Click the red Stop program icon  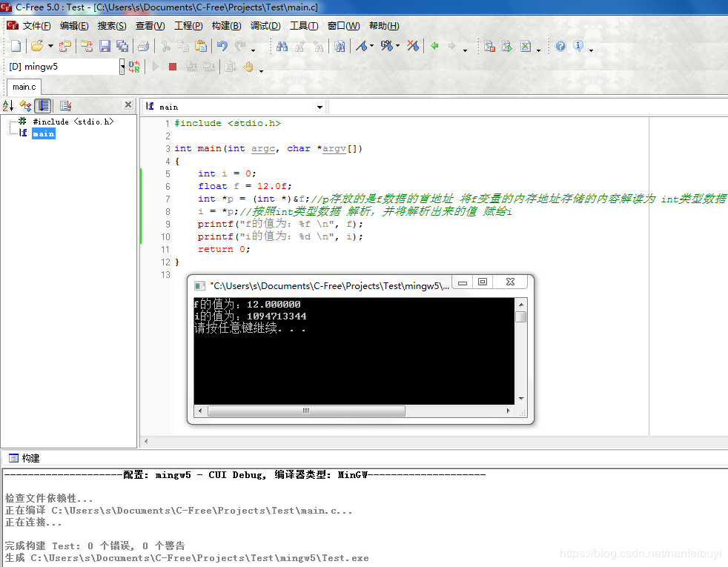173,67
